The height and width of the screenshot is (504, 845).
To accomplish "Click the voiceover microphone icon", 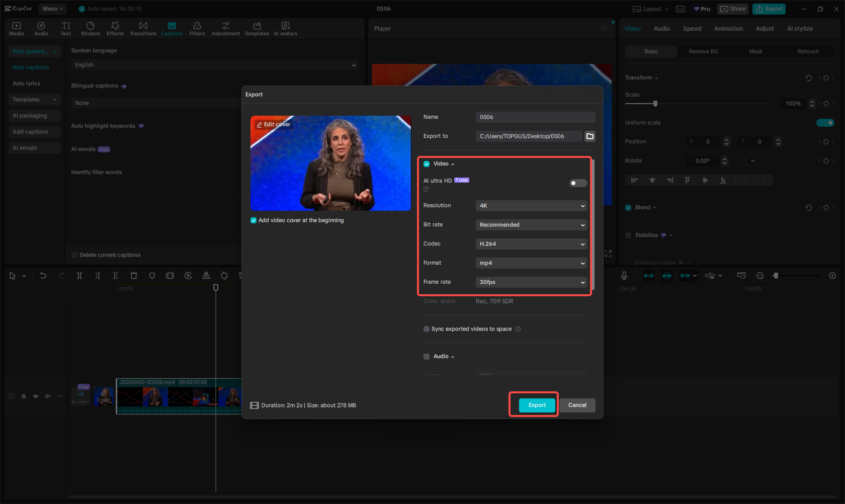I will point(624,276).
